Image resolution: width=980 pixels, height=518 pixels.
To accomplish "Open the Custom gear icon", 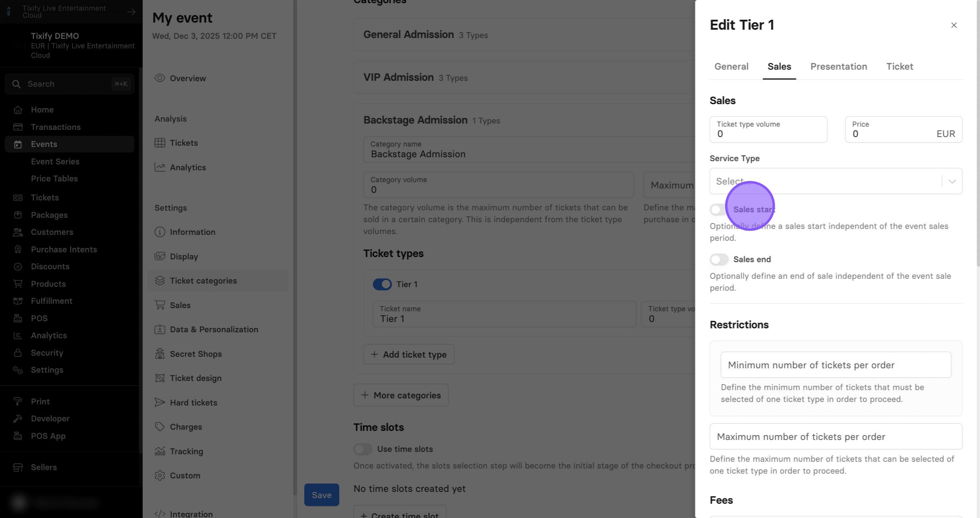I will tap(160, 475).
